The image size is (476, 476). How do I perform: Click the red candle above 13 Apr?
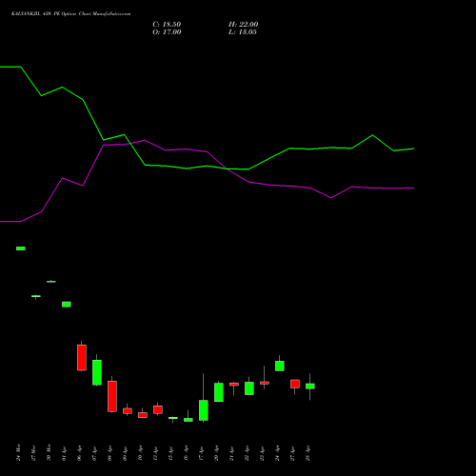158,409
